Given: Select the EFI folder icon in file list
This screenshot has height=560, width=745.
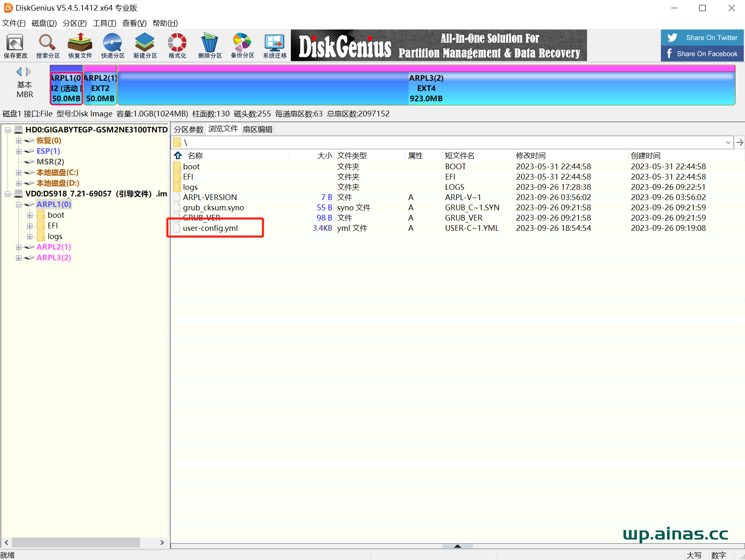Looking at the screenshot, I should coord(177,177).
